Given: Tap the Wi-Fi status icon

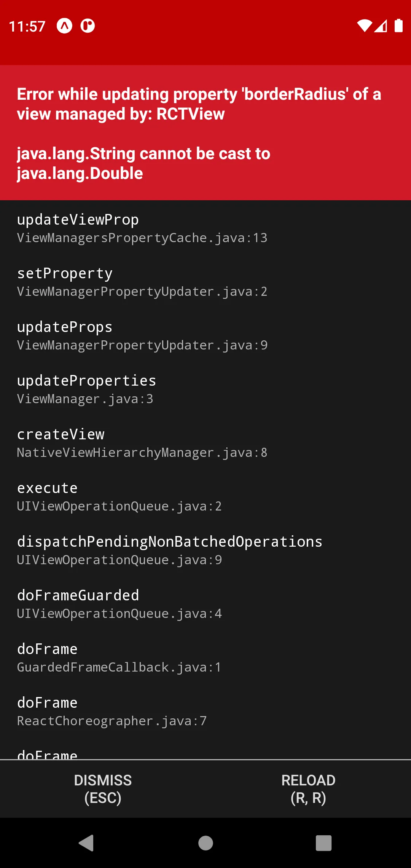Looking at the screenshot, I should tap(364, 26).
